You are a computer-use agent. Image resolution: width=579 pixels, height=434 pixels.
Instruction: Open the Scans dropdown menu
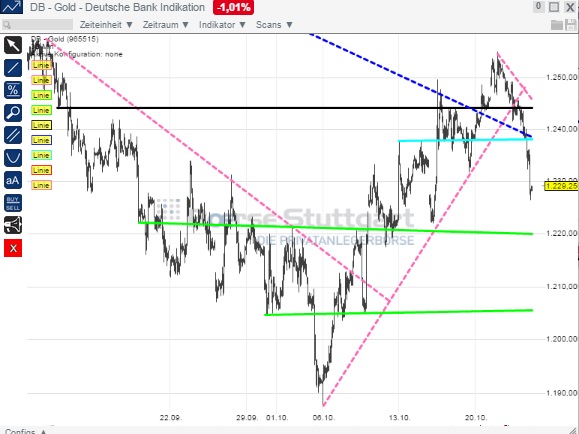274,25
